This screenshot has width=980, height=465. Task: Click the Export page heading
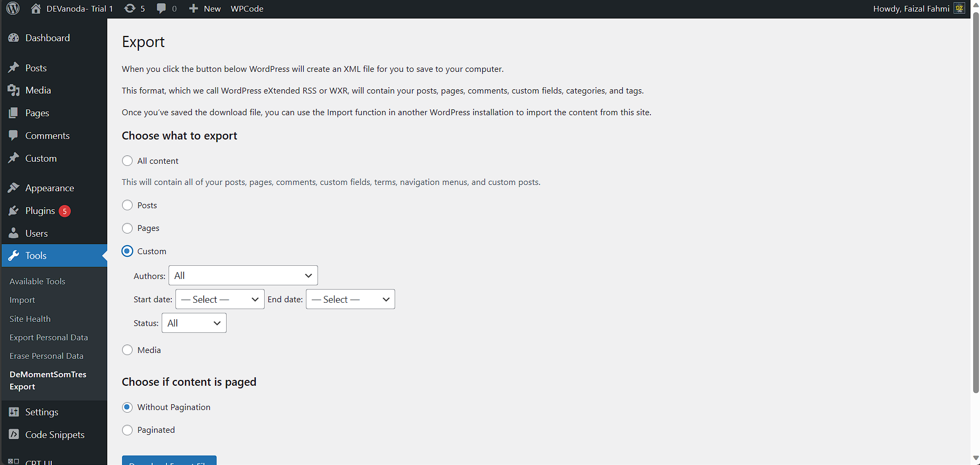coord(143,42)
